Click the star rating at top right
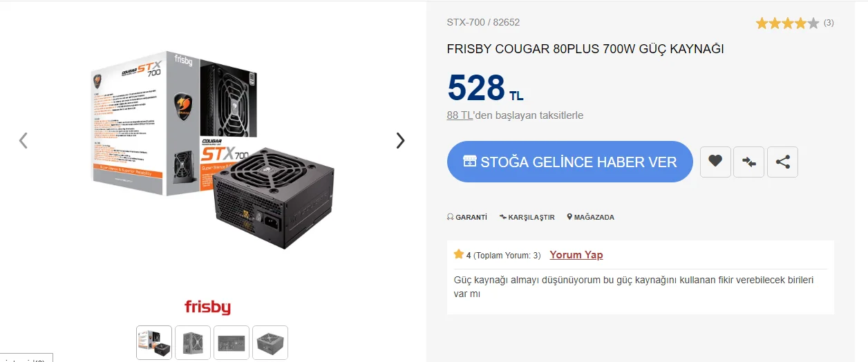This screenshot has height=362, width=868. point(787,23)
